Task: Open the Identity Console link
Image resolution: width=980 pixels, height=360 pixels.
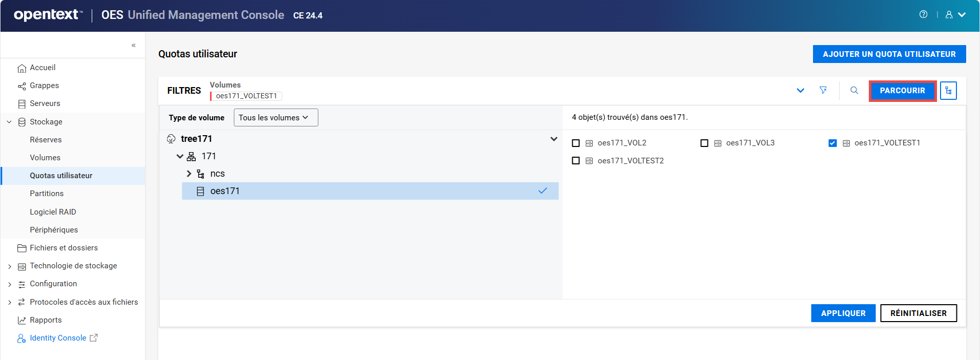Action: (58, 338)
